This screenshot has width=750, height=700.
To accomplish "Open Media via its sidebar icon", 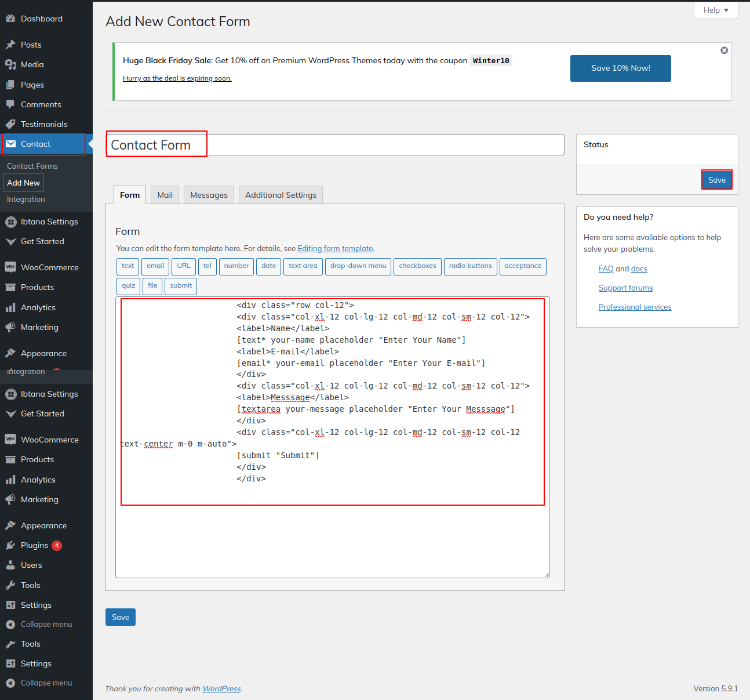I will 10,64.
